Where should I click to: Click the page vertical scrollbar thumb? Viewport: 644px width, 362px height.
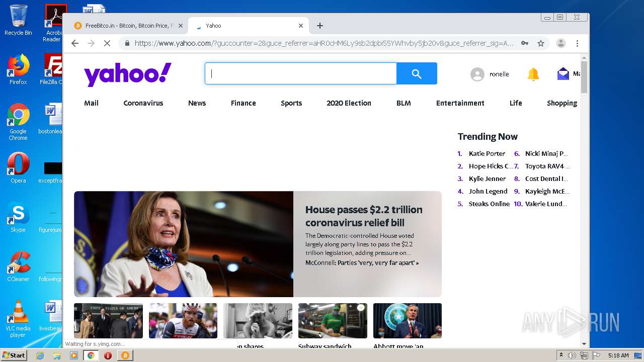click(584, 77)
